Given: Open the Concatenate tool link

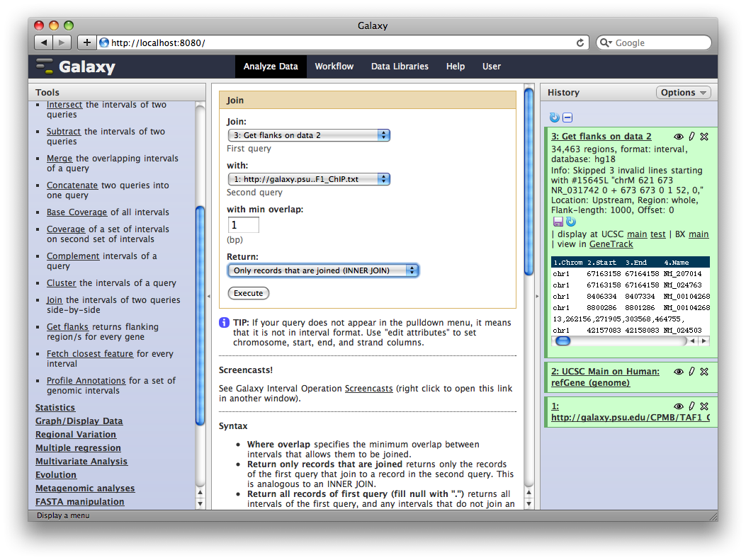Looking at the screenshot, I should pos(72,185).
